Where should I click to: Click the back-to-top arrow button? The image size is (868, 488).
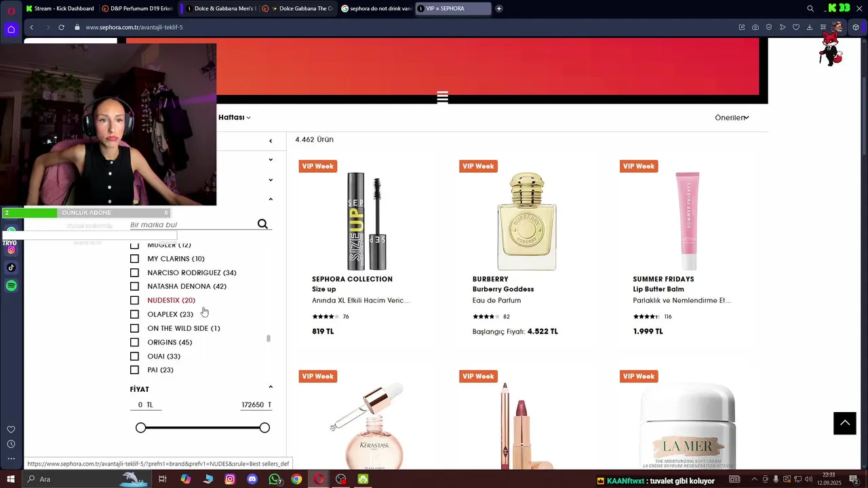(x=845, y=423)
